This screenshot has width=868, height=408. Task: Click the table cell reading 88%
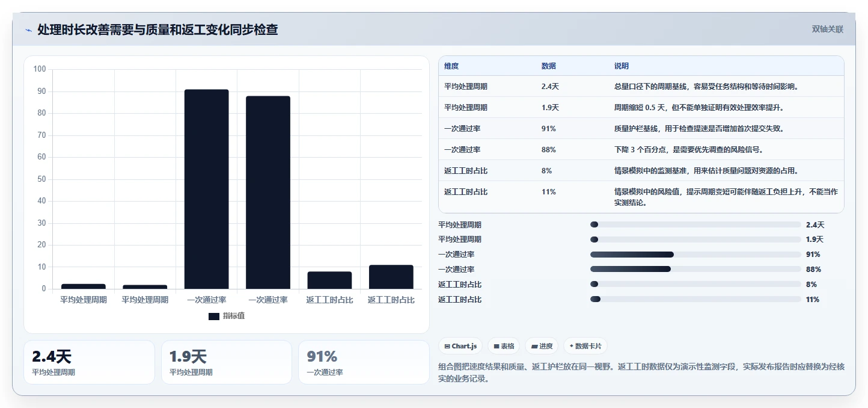point(548,149)
